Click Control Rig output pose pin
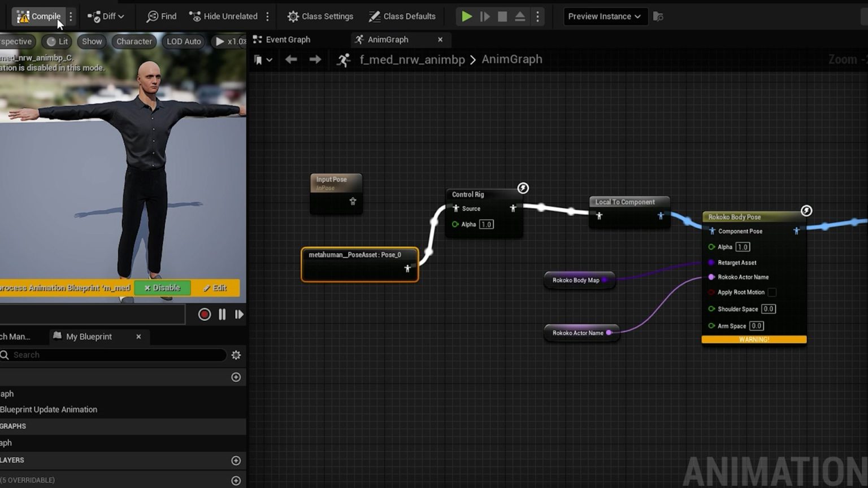 tap(513, 208)
